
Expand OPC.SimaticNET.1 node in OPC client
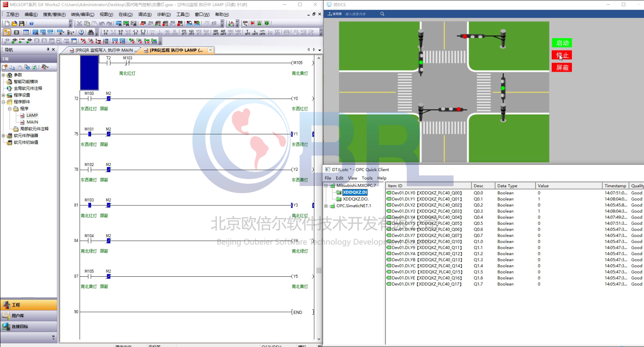[x=326, y=206]
